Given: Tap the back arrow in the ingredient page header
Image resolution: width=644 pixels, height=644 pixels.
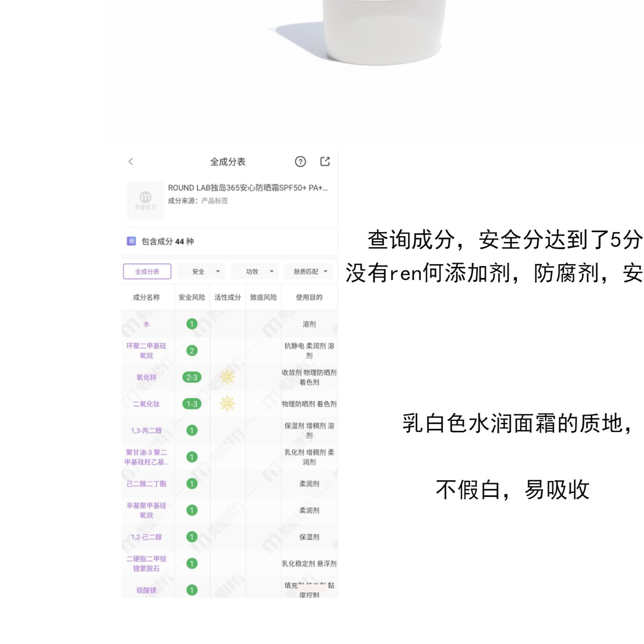Looking at the screenshot, I should click(x=131, y=162).
